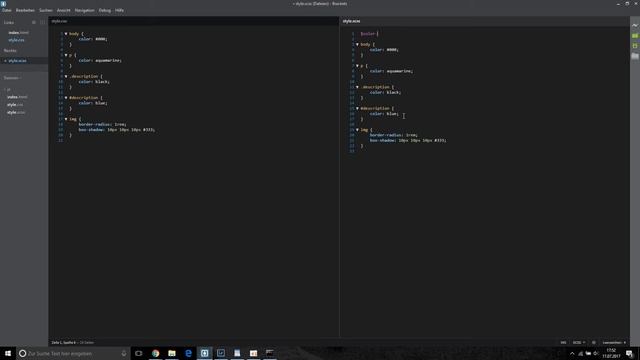Open working files settings gear icon

[34, 22]
